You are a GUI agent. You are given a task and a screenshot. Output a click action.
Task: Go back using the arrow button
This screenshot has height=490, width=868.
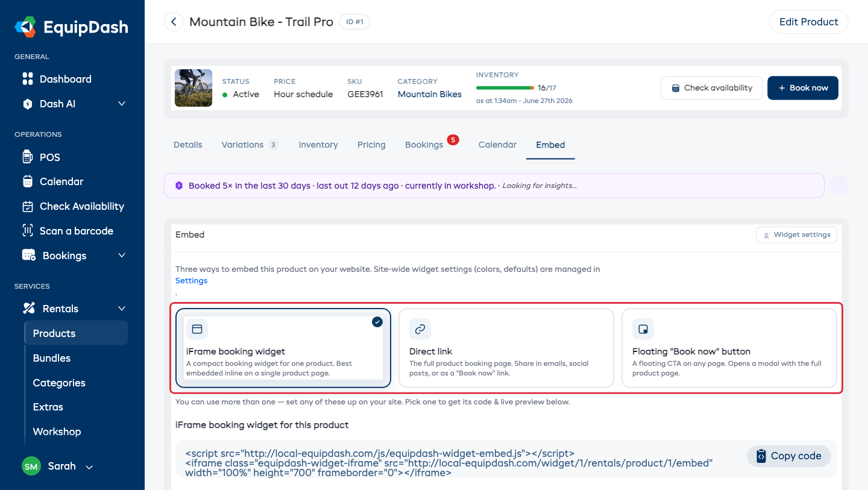174,22
